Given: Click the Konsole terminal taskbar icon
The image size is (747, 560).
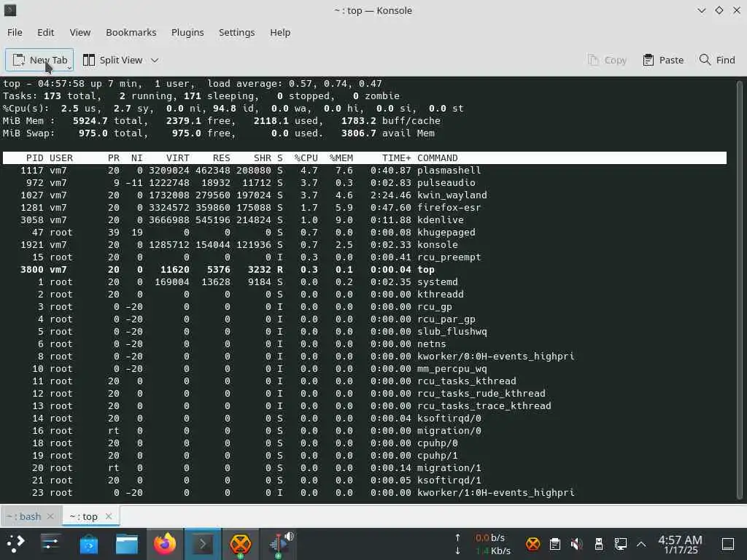Looking at the screenshot, I should coord(203,544).
